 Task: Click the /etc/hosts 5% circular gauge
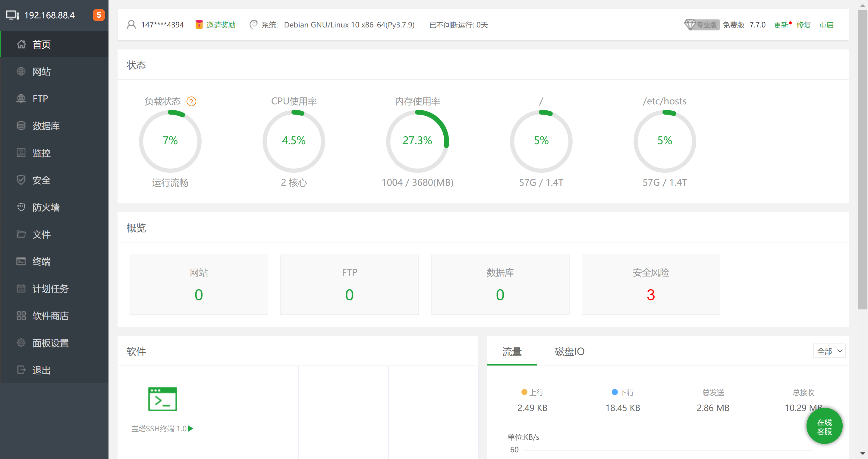click(665, 141)
